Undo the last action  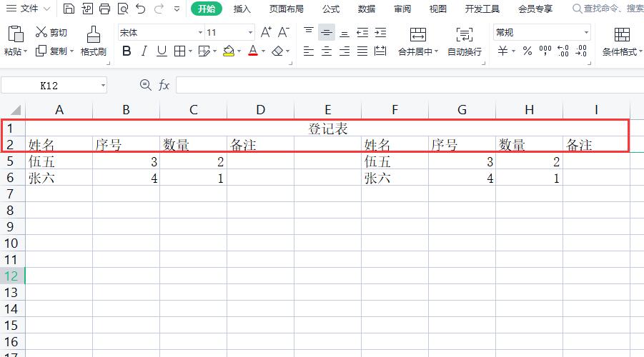[x=141, y=9]
